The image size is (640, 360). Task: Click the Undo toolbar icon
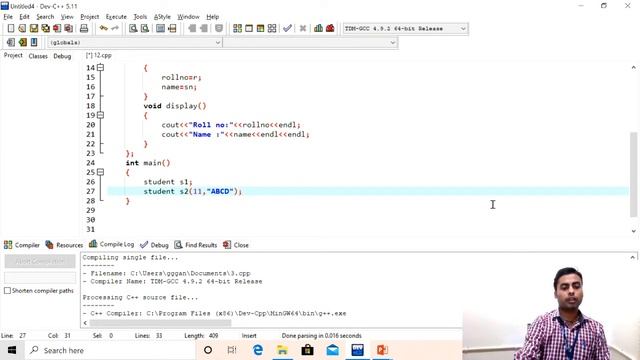(104, 28)
